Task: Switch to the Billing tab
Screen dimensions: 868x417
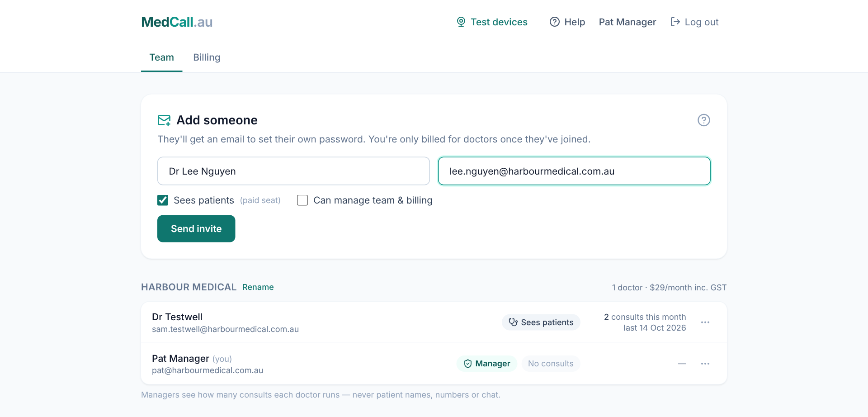Action: click(207, 57)
